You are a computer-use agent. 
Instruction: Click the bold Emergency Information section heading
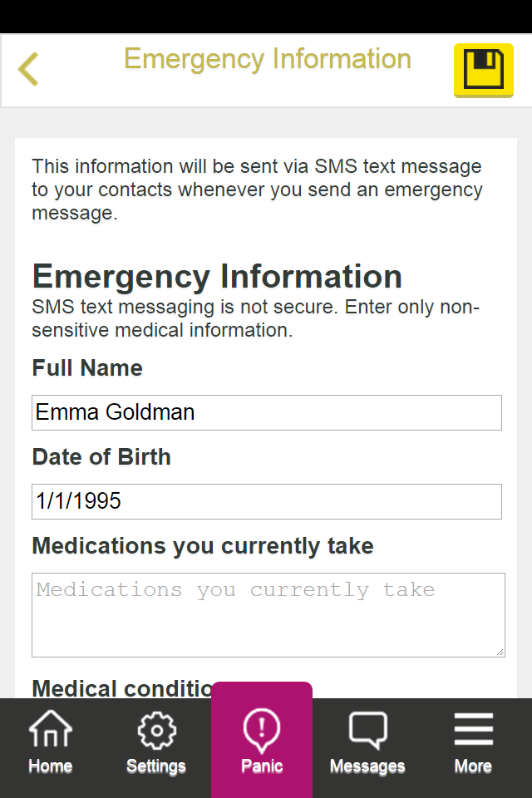(217, 276)
